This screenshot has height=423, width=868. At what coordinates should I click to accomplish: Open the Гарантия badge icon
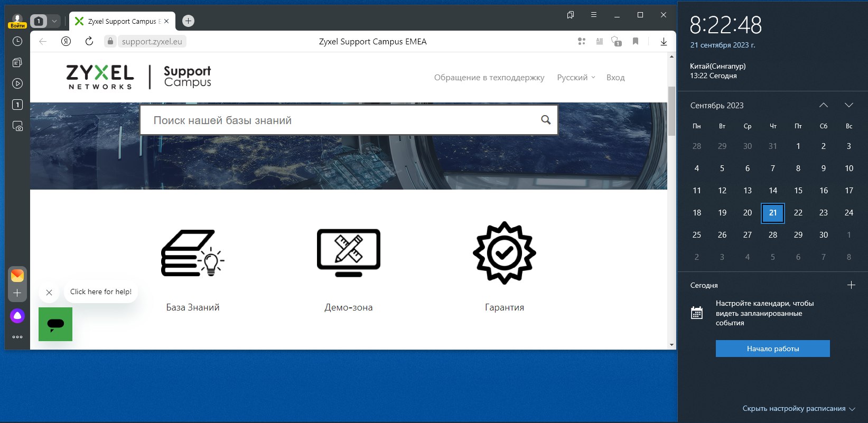coord(505,253)
